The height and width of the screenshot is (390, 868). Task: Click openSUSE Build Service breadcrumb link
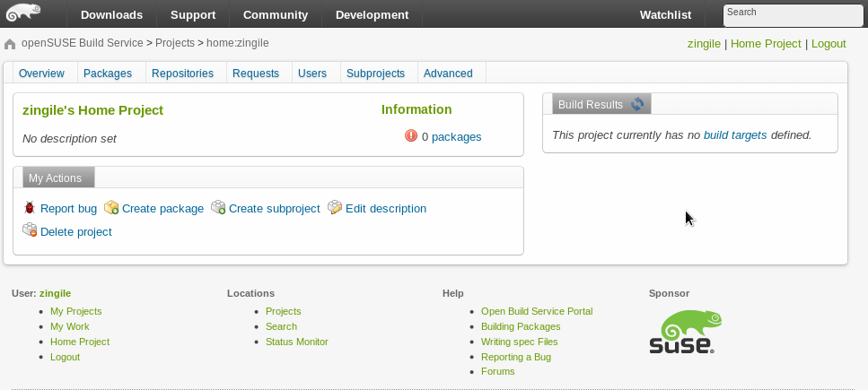[x=82, y=43]
